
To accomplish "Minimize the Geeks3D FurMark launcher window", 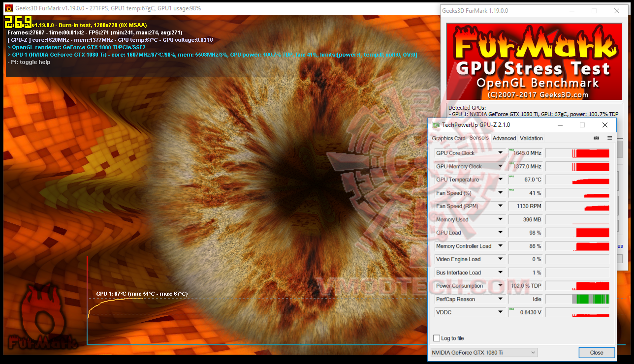I will click(x=571, y=11).
